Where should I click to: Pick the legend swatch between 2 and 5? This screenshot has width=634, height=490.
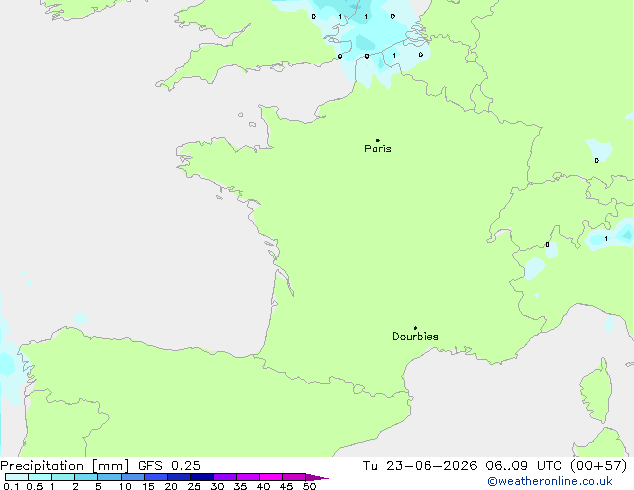[x=87, y=477]
